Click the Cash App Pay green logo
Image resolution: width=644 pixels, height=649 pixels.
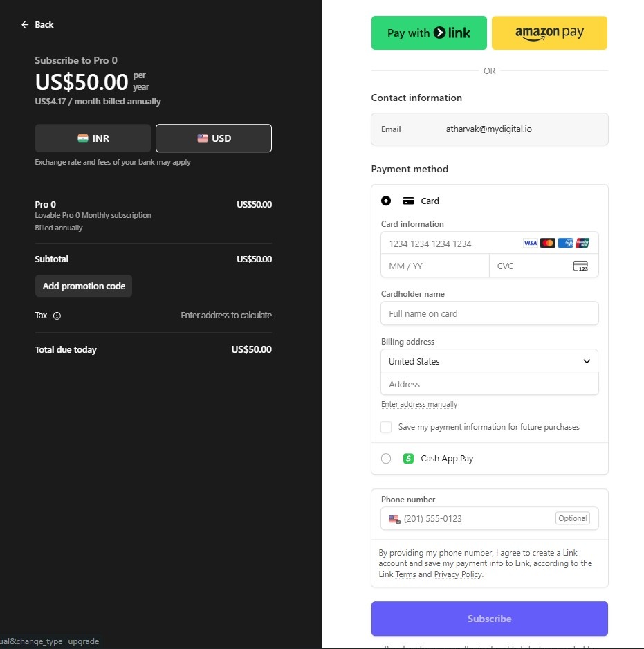click(x=409, y=459)
